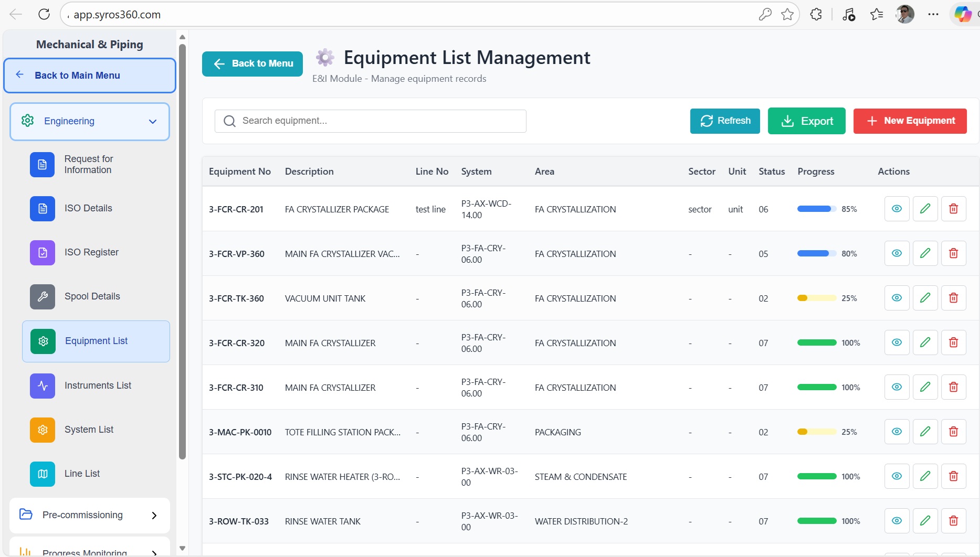The width and height of the screenshot is (980, 557).
Task: Click the browser refresh page icon
Action: tap(44, 15)
